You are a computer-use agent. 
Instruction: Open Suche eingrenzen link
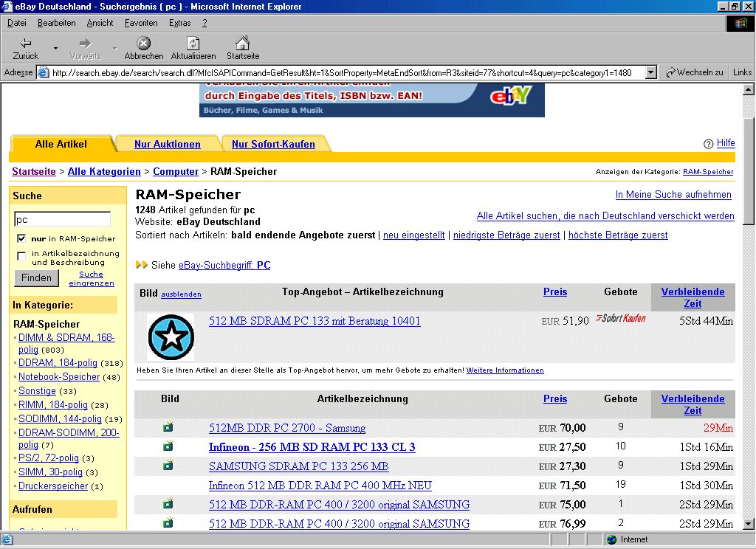(91, 278)
